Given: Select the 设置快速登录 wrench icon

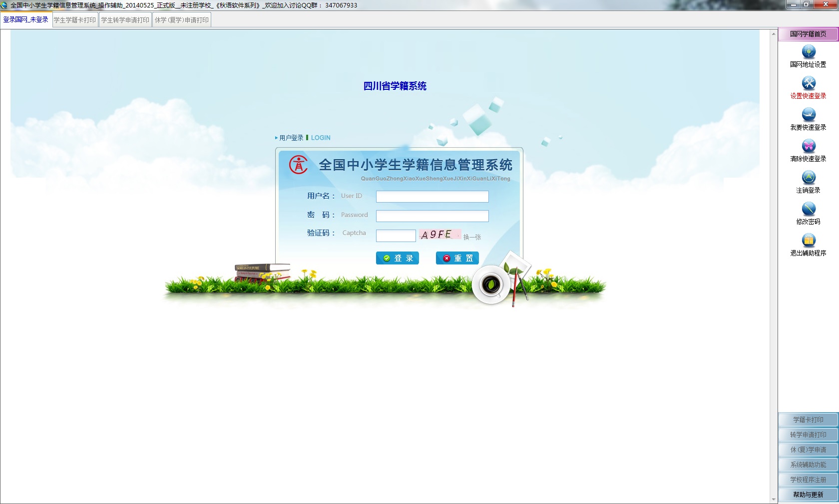Looking at the screenshot, I should point(808,83).
